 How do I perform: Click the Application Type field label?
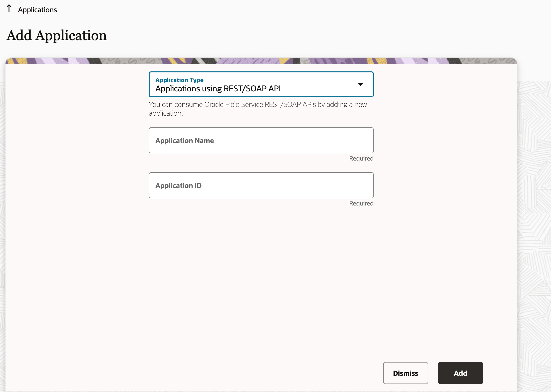pos(179,80)
